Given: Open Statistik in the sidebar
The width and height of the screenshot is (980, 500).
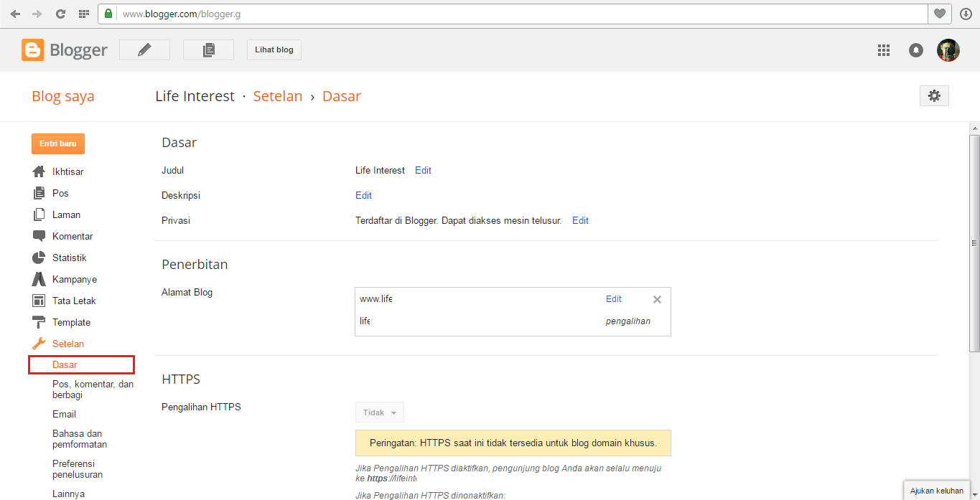Looking at the screenshot, I should [x=69, y=258].
